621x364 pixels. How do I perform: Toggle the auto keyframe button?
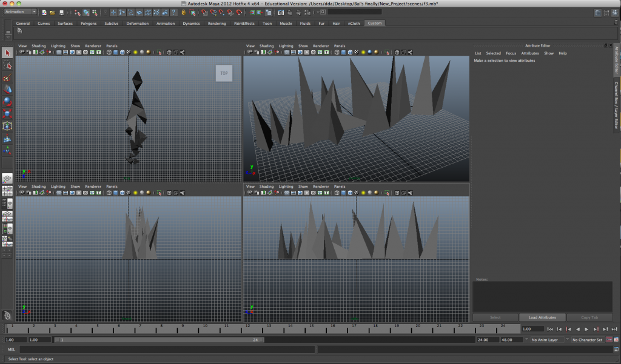[608, 340]
